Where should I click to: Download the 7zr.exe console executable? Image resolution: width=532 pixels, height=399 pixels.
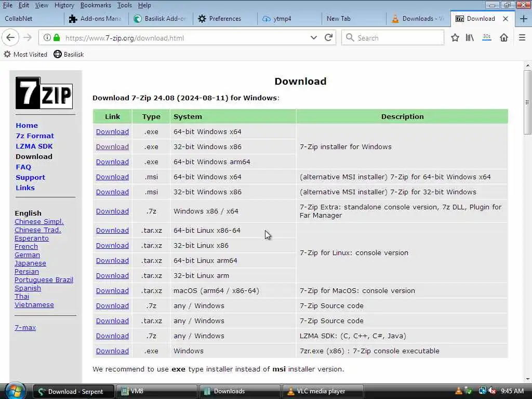tap(112, 351)
